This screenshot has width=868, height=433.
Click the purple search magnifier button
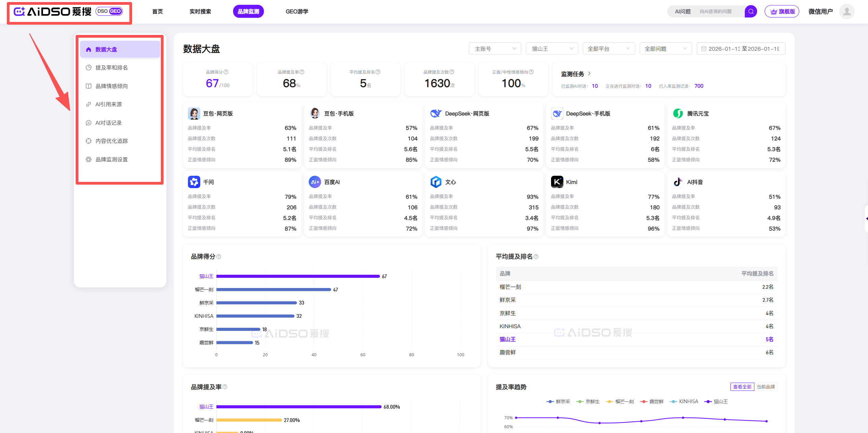(x=751, y=11)
